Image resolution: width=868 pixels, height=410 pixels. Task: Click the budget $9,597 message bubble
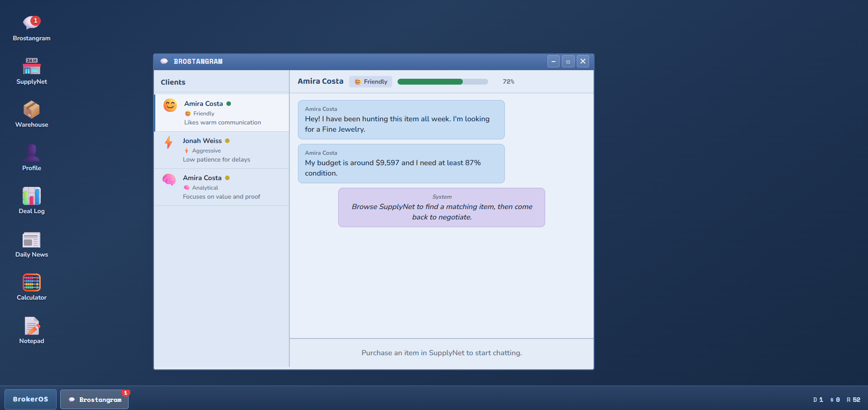401,163
